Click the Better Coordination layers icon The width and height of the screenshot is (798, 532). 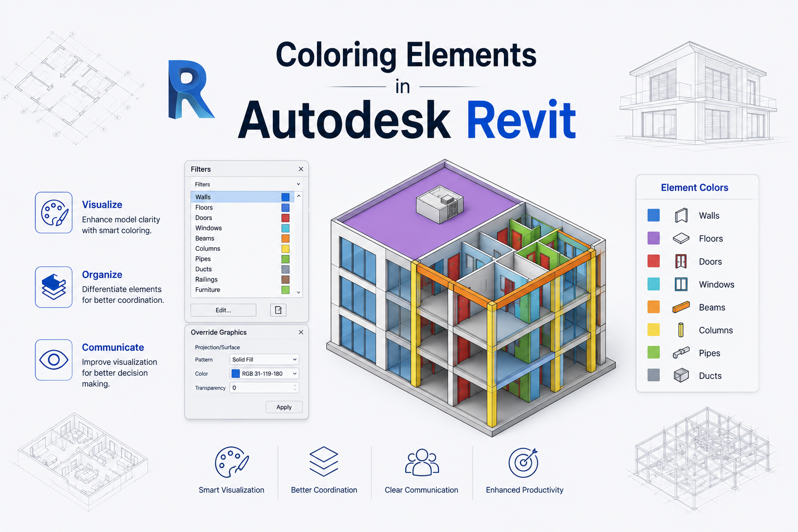point(324,461)
